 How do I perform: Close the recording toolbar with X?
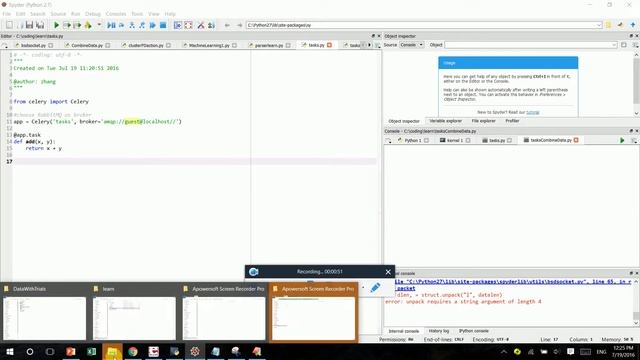[x=388, y=272]
